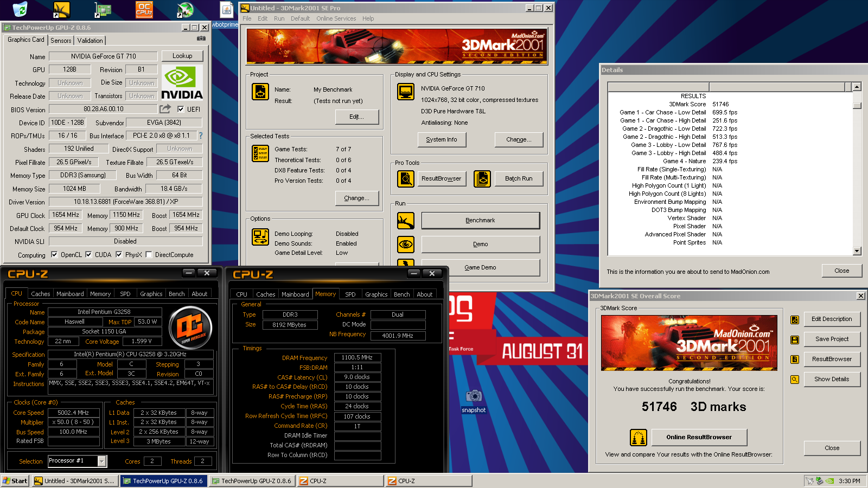Click the Options settings icon in 3DMark2001
Viewport: 868px width, 488px height.
pyautogui.click(x=260, y=237)
